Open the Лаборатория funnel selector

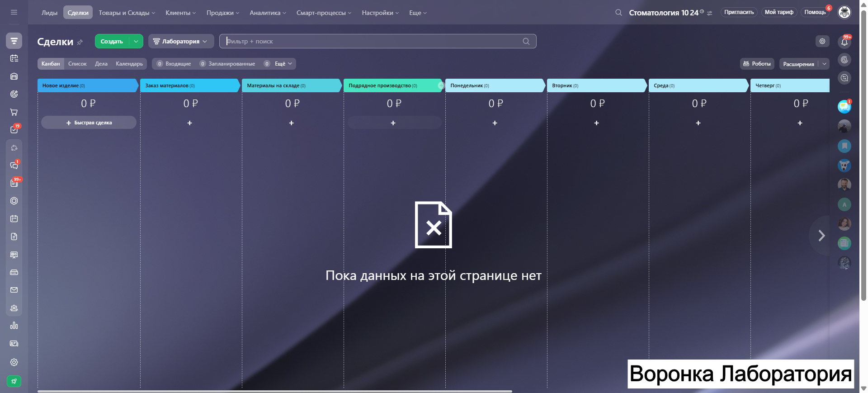click(181, 41)
